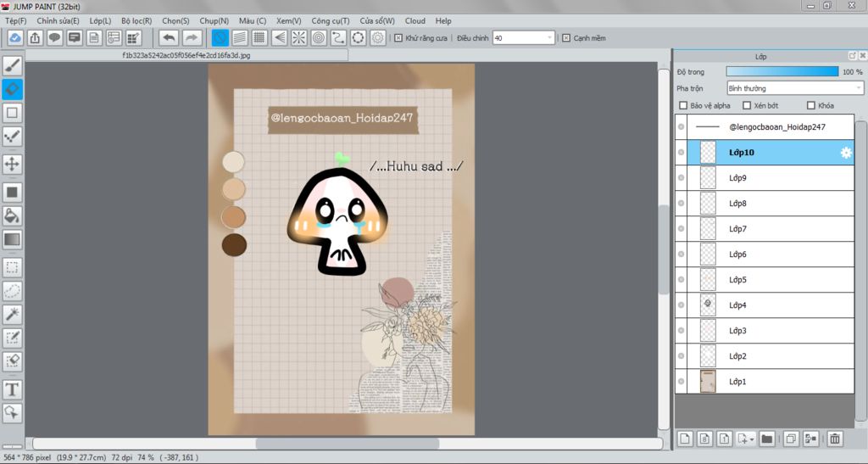Enable concentric circle snap
This screenshot has height=464, width=868.
click(319, 37)
